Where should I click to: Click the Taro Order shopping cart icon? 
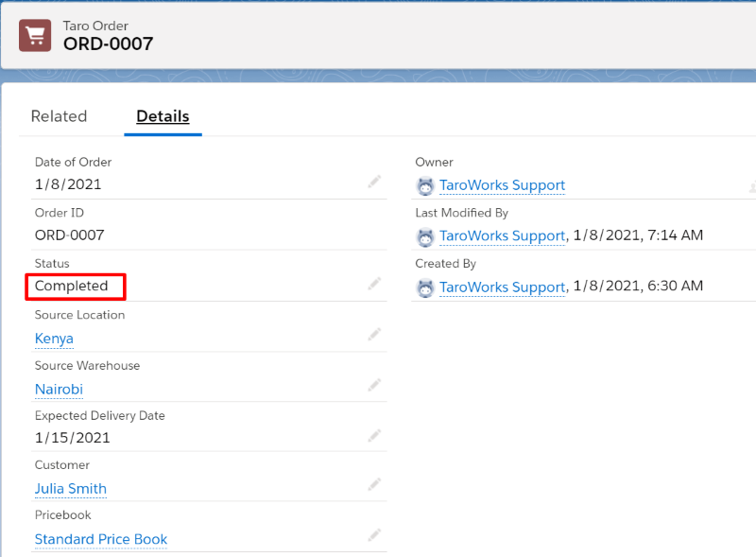(x=34, y=34)
